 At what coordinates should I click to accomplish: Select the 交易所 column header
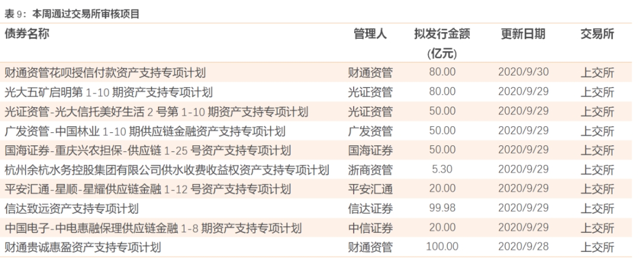point(597,34)
